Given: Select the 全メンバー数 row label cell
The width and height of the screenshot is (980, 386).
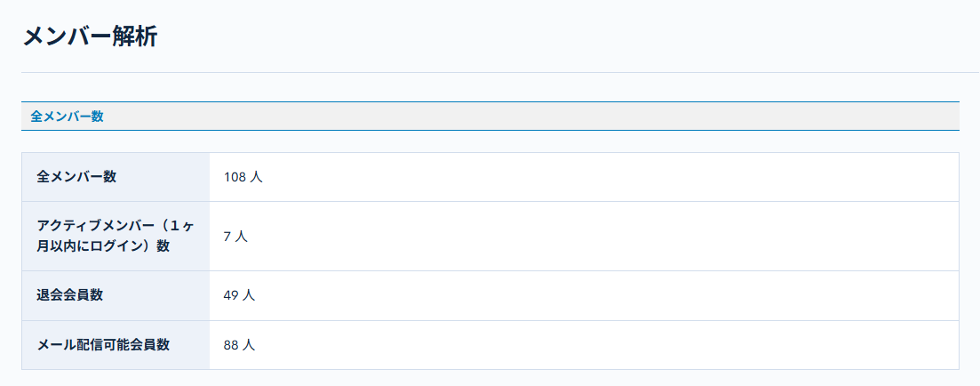Looking at the screenshot, I should [76, 176].
